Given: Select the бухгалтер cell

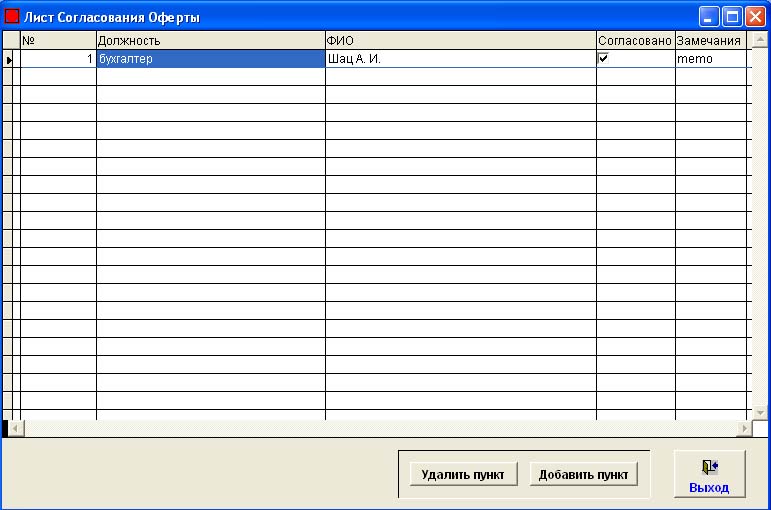Looking at the screenshot, I should [211, 59].
